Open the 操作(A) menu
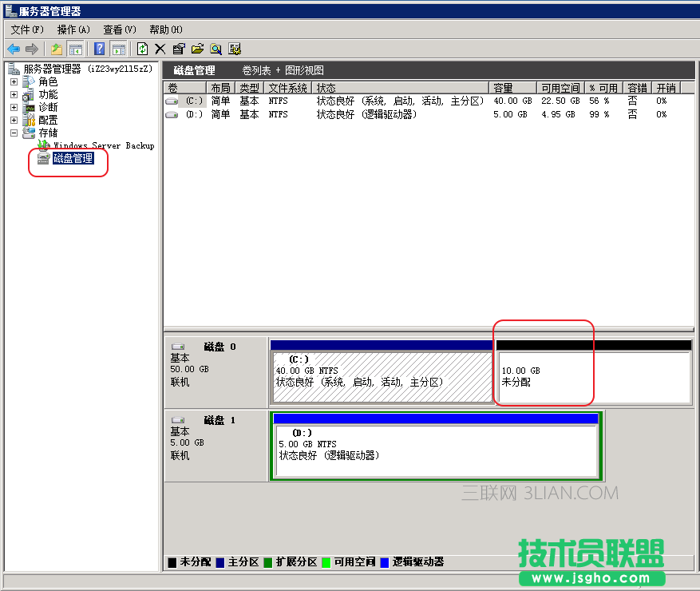700x591 pixels. [x=73, y=29]
